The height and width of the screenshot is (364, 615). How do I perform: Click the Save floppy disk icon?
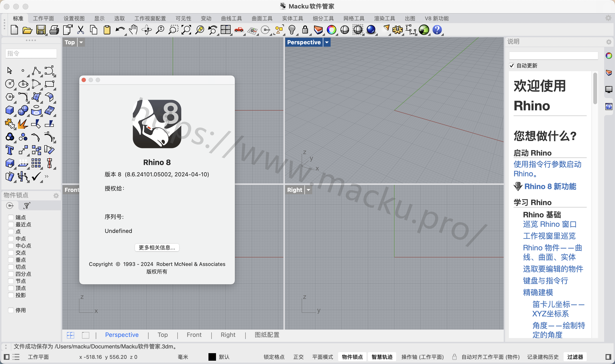[41, 30]
